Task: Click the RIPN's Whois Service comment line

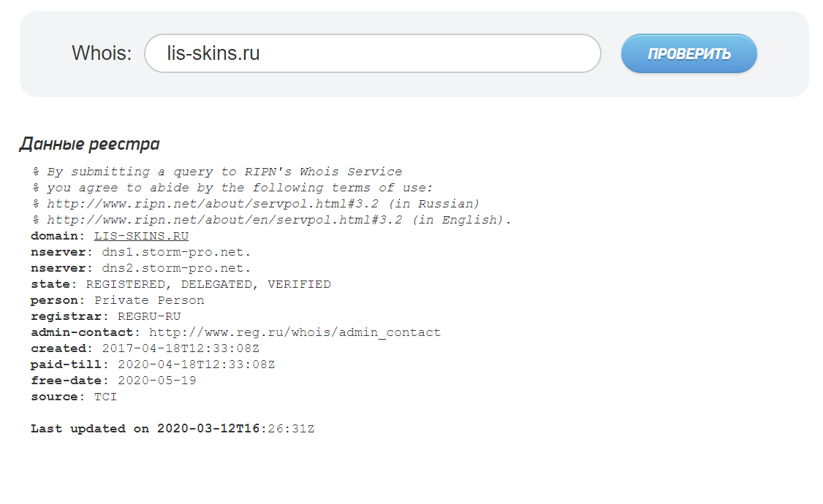Action: (x=217, y=172)
